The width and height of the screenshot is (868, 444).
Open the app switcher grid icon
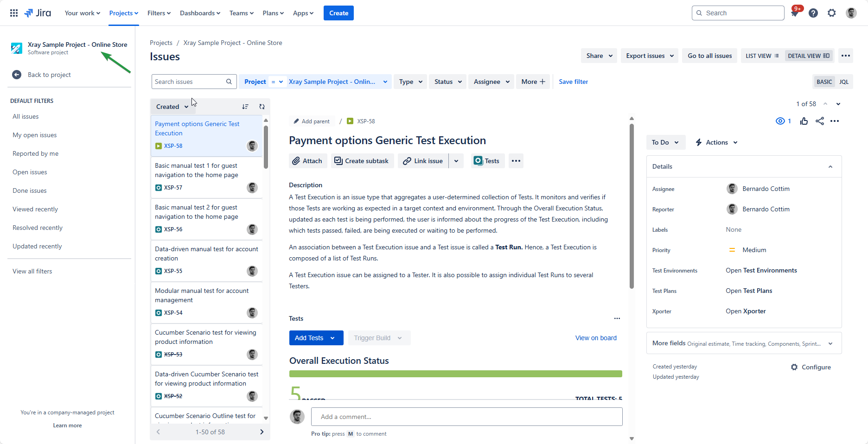click(14, 13)
